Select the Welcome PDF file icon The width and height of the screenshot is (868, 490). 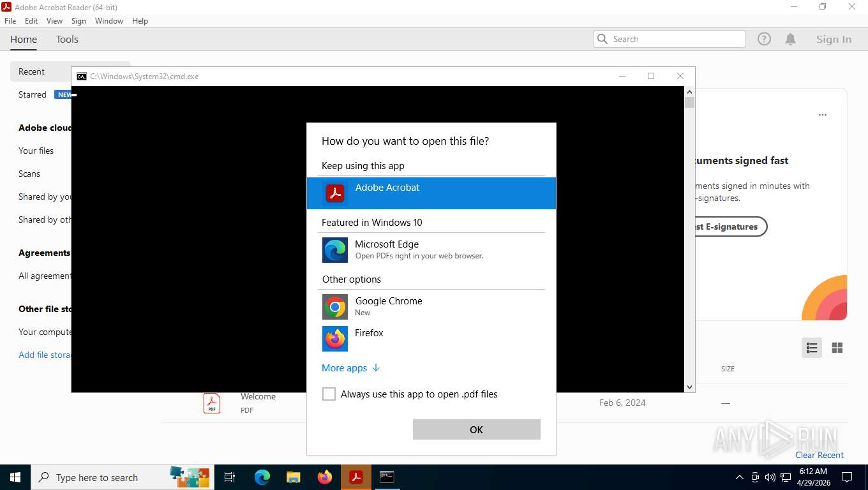(x=212, y=403)
